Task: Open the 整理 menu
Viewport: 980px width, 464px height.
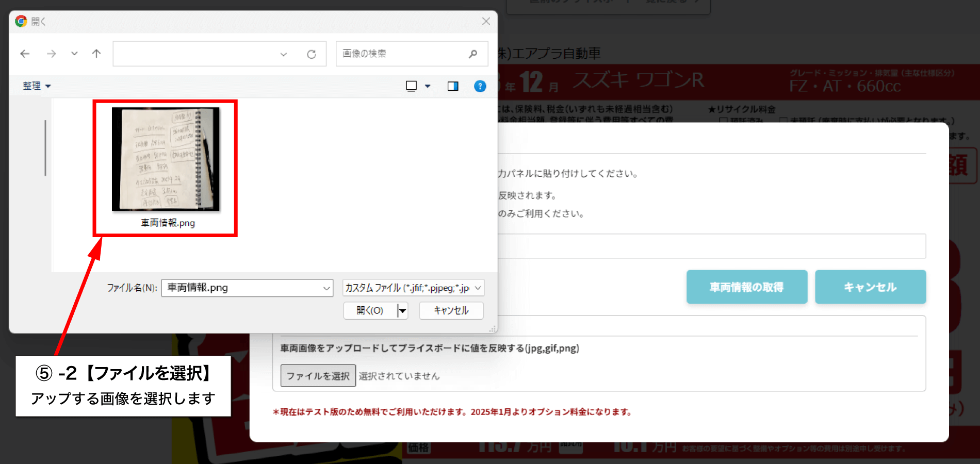Action: click(x=37, y=86)
